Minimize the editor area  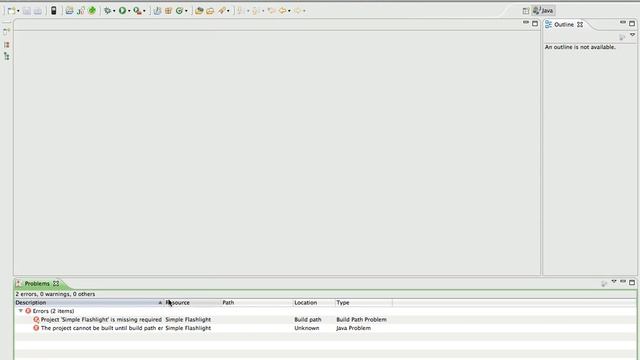pyautogui.click(x=526, y=22)
